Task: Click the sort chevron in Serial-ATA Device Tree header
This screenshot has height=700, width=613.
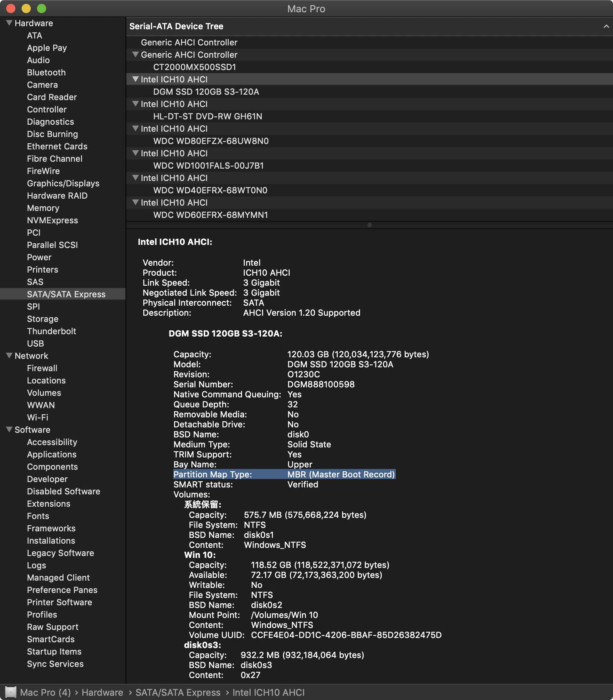Action: coord(606,26)
